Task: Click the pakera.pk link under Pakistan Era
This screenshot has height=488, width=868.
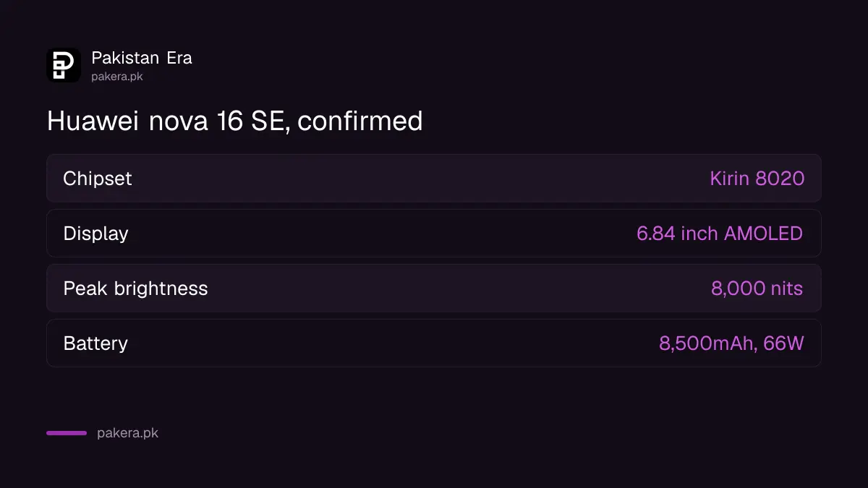Action: coord(117,77)
